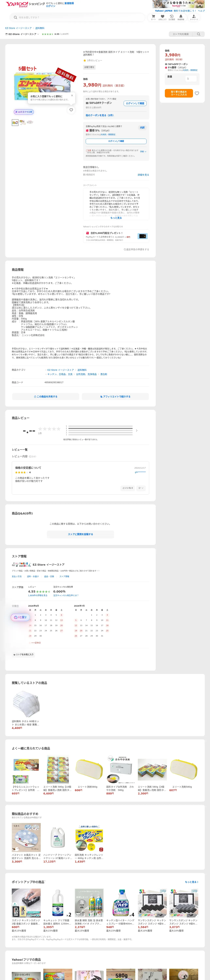This screenshot has height=980, width=210.
Task: Open 注文キャンセル発生率とは？ link
Action: pos(66,595)
